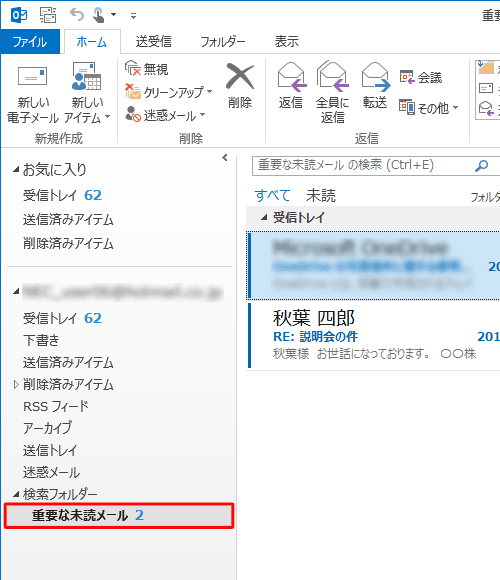500x580 pixels.
Task: Click the Outlook application icon in title bar
Action: (x=19, y=15)
